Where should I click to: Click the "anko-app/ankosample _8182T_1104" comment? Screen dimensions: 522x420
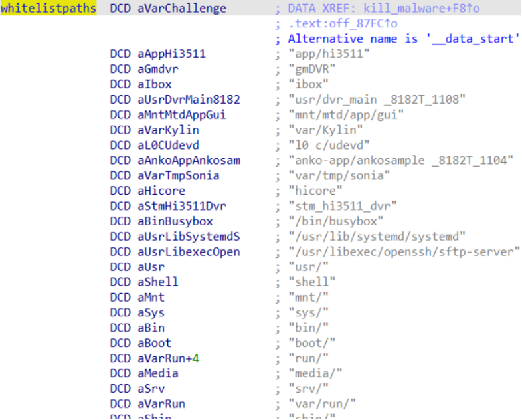tap(401, 161)
